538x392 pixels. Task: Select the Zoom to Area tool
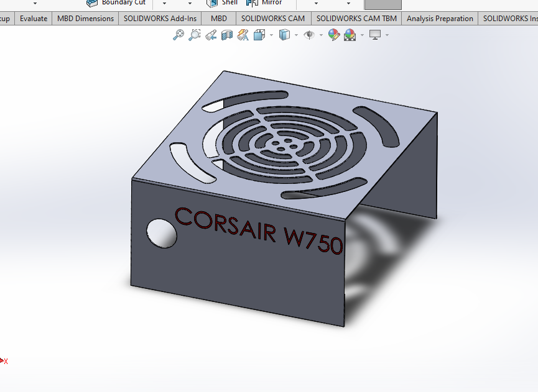coord(195,35)
